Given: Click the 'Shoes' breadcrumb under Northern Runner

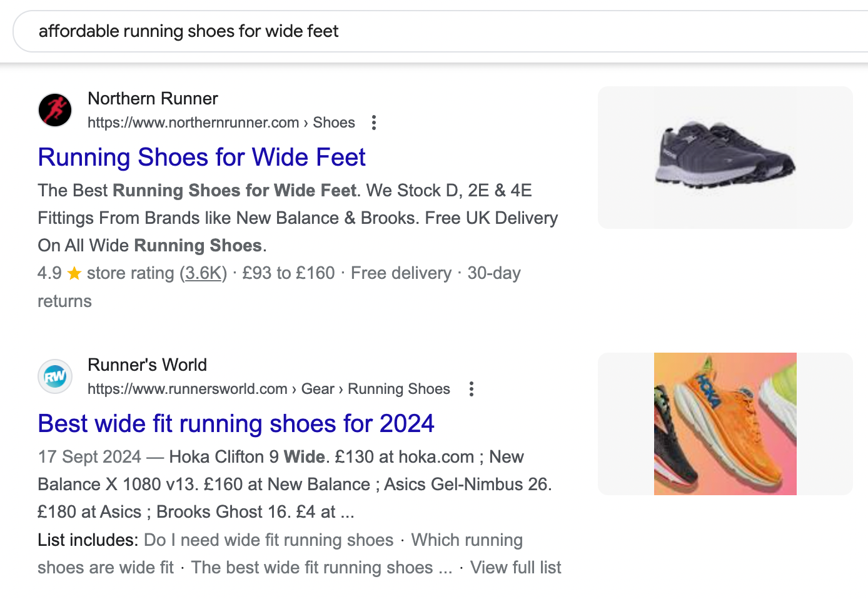Looking at the screenshot, I should click(333, 123).
